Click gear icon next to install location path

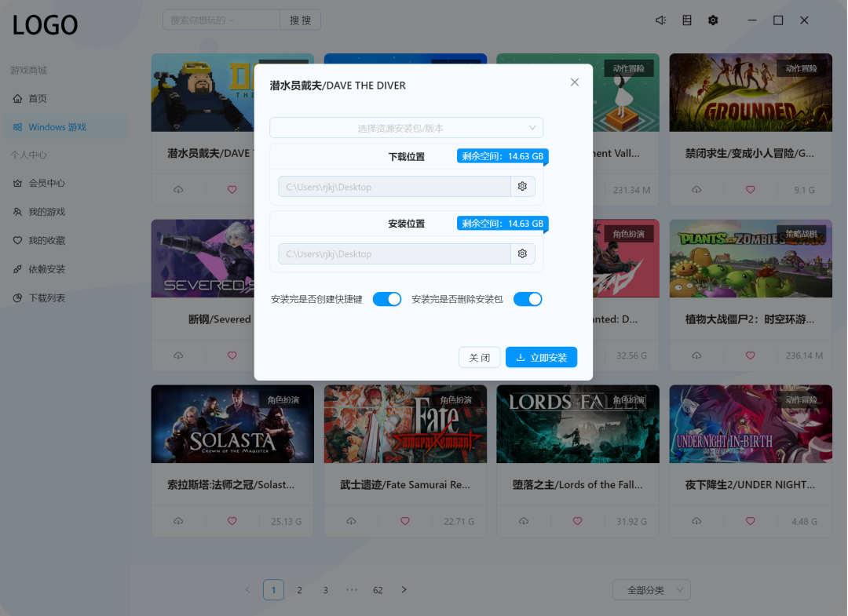522,253
